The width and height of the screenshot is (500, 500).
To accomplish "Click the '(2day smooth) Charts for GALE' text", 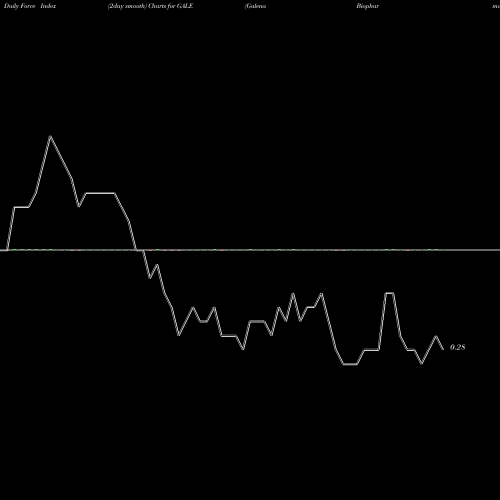I will tap(150, 6).
